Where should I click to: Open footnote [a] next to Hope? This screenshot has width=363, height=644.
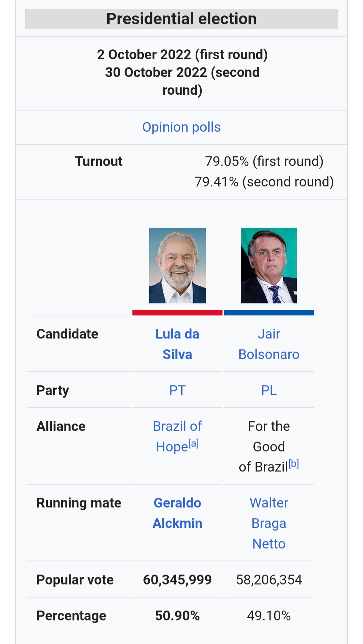pyautogui.click(x=194, y=444)
